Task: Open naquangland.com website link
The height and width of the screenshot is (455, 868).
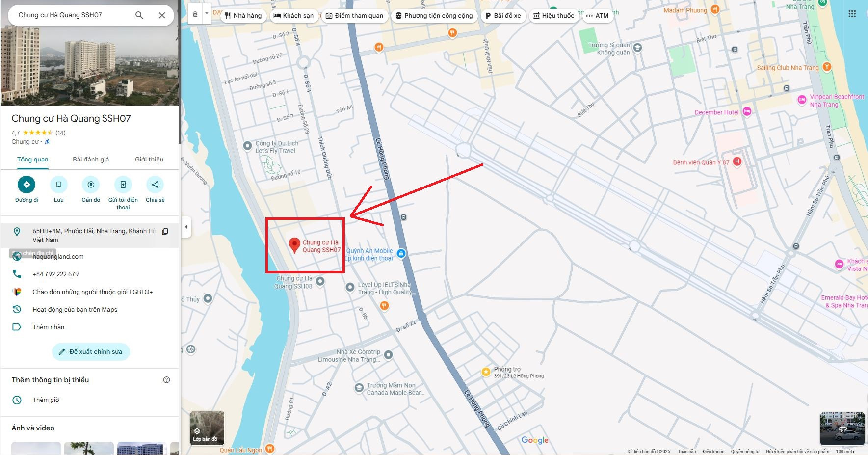Action: click(58, 256)
